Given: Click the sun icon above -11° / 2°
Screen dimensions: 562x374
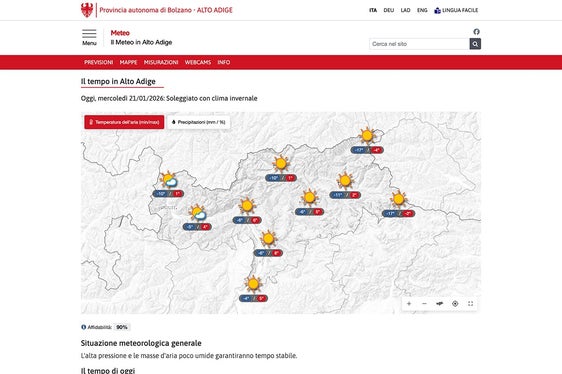Looking at the screenshot, I should point(345,181).
